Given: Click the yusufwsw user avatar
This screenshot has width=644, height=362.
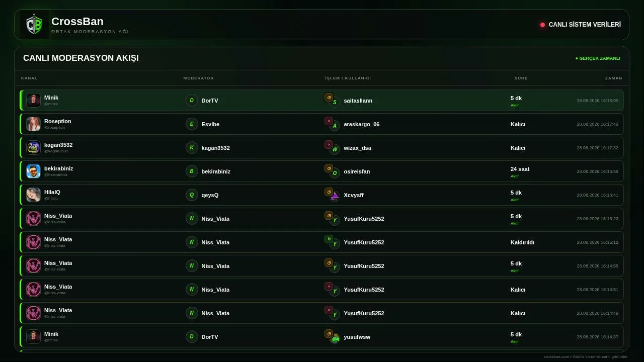Looking at the screenshot, I should [335, 338].
